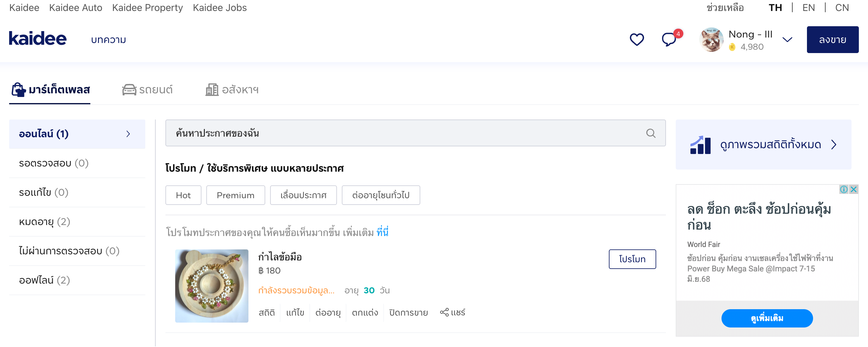Viewport: 868px width, 347px height.
Task: Click the share icon on the bracelet listing
Action: tap(444, 312)
